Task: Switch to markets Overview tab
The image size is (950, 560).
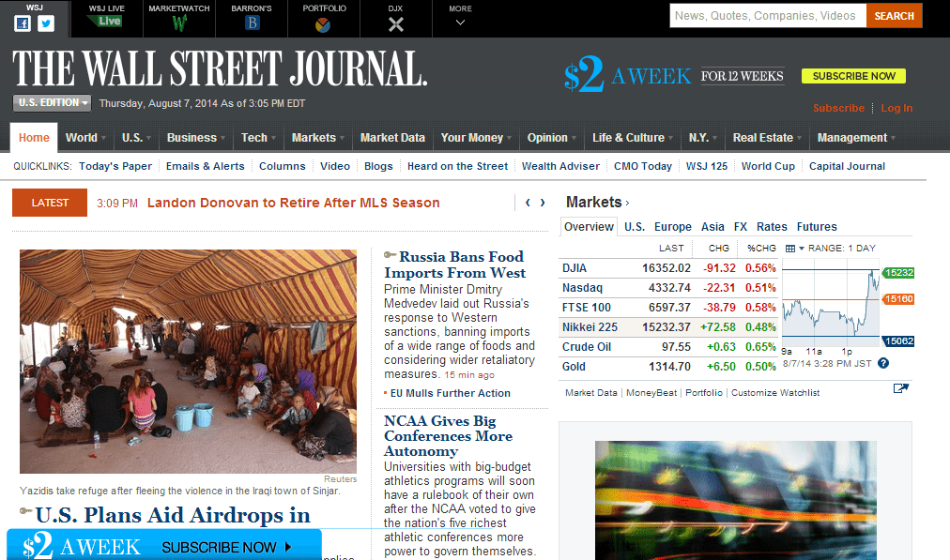Action: [589, 226]
